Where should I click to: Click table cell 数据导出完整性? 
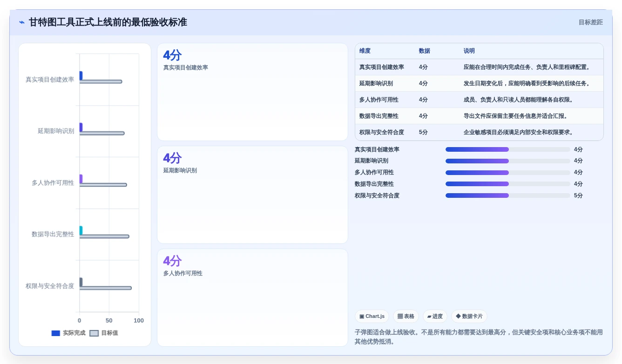[x=379, y=116]
